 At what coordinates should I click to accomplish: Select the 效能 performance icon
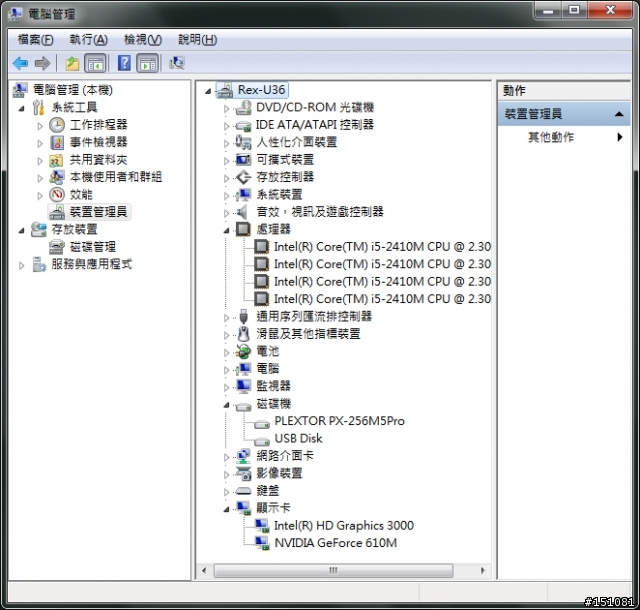click(x=57, y=195)
